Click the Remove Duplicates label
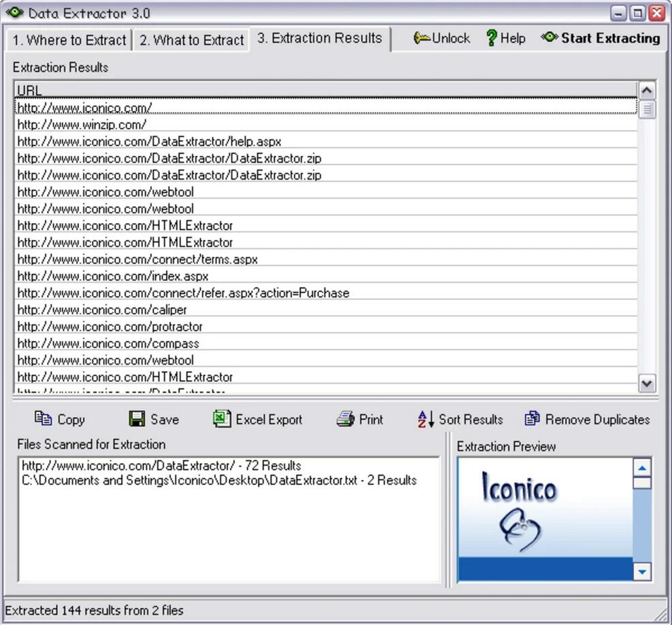672x625 pixels. [597, 419]
